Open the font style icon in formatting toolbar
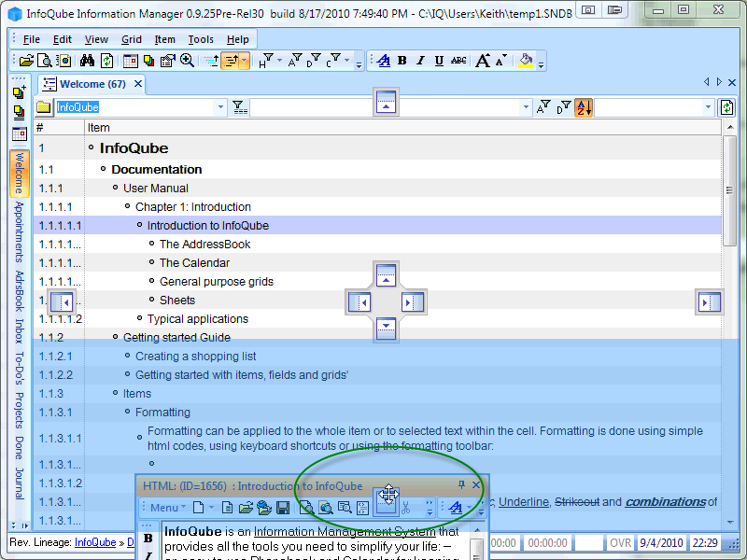747x560 pixels. tap(384, 61)
